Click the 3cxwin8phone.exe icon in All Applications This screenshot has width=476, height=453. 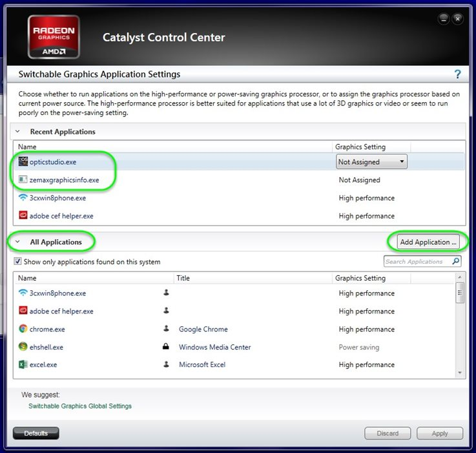pos(23,293)
